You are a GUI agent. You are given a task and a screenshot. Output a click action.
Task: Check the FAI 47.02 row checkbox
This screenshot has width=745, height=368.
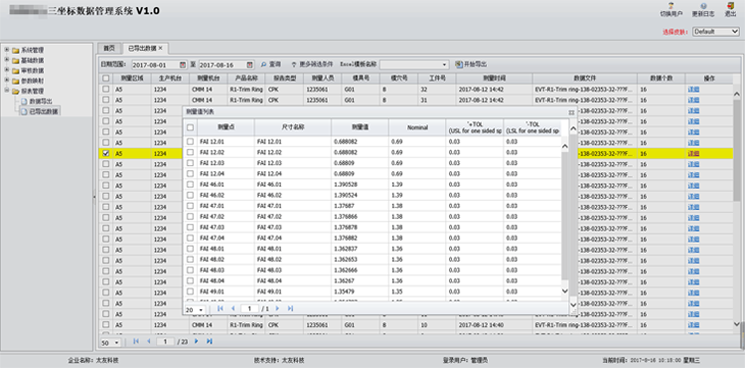(190, 217)
